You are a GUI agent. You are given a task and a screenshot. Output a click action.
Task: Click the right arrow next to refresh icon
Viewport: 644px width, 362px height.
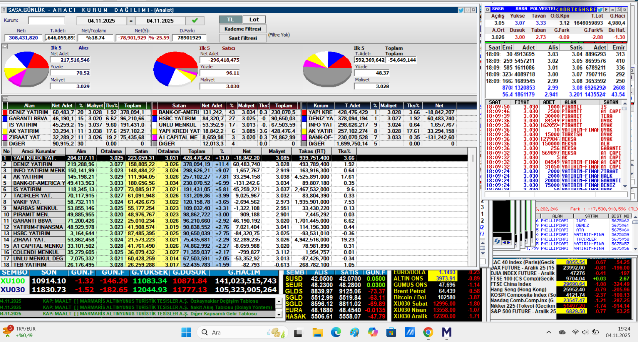(x=509, y=242)
